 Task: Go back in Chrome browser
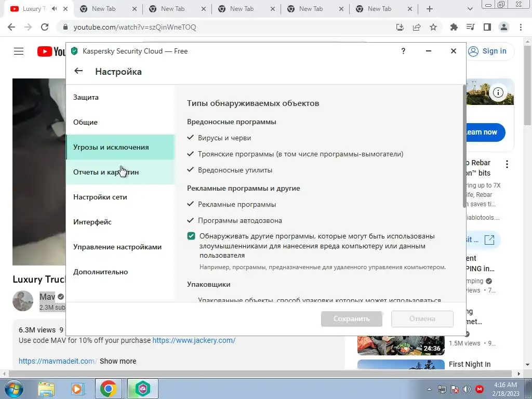coord(11,27)
